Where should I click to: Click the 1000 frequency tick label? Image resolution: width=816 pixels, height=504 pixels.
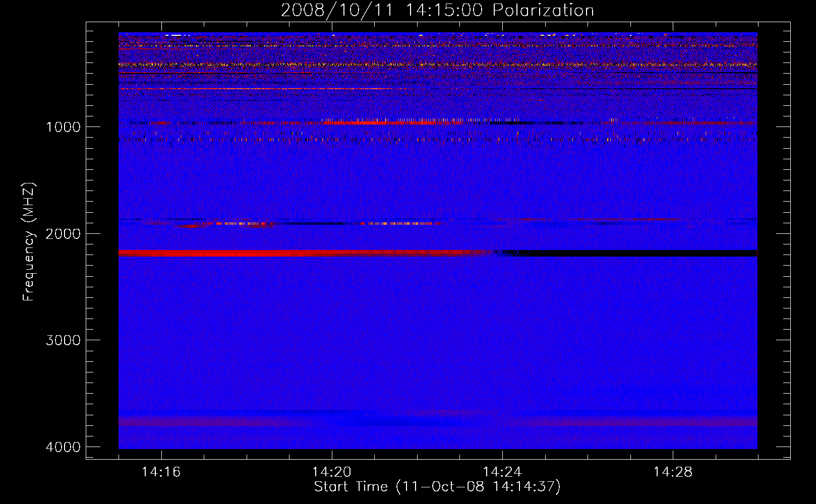pyautogui.click(x=63, y=127)
